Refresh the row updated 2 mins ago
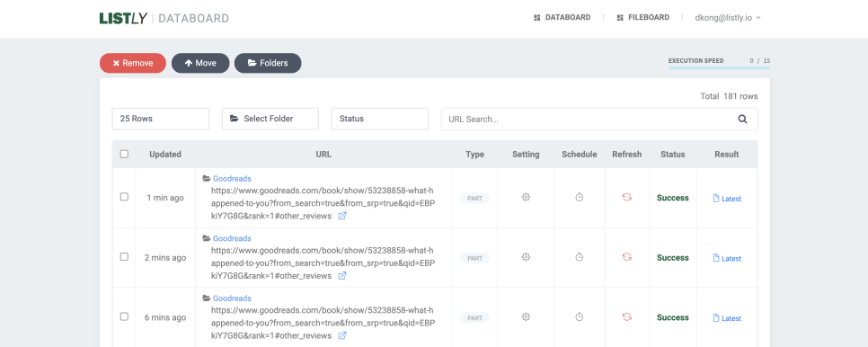This screenshot has height=347, width=868. (x=626, y=257)
